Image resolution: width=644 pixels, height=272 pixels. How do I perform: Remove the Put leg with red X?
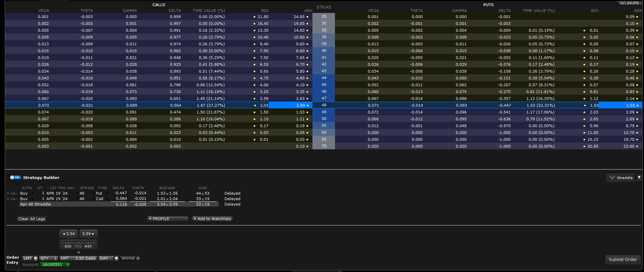click(8, 193)
